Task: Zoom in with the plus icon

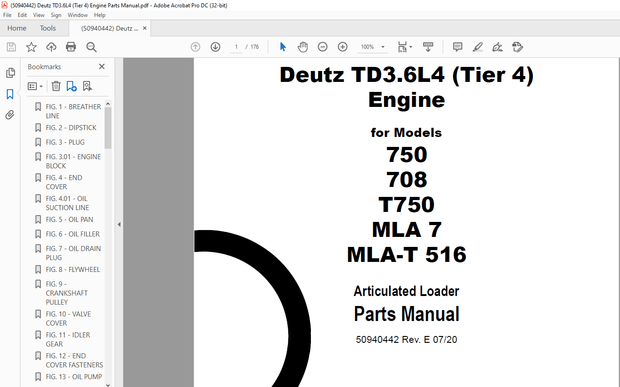Action: pos(342,47)
